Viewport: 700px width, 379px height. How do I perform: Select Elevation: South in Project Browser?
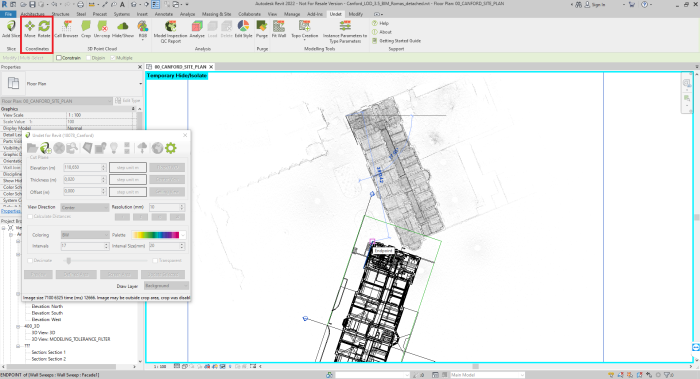tap(47, 313)
